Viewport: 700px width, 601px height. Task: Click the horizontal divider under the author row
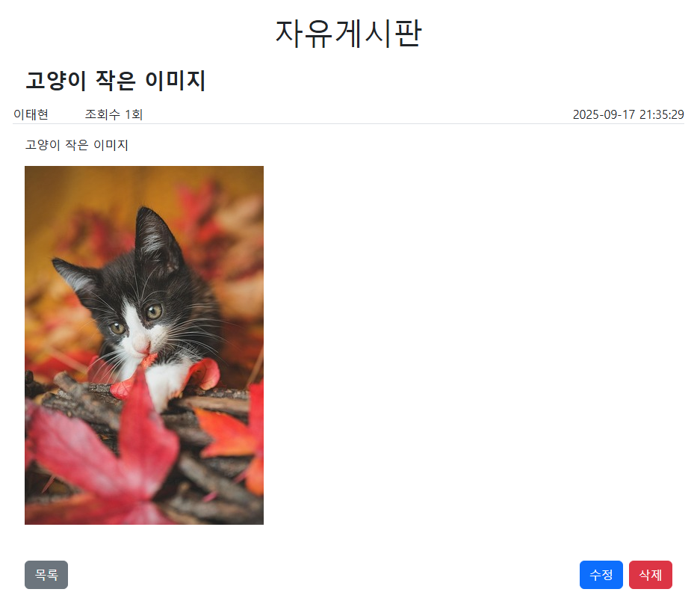coord(348,124)
